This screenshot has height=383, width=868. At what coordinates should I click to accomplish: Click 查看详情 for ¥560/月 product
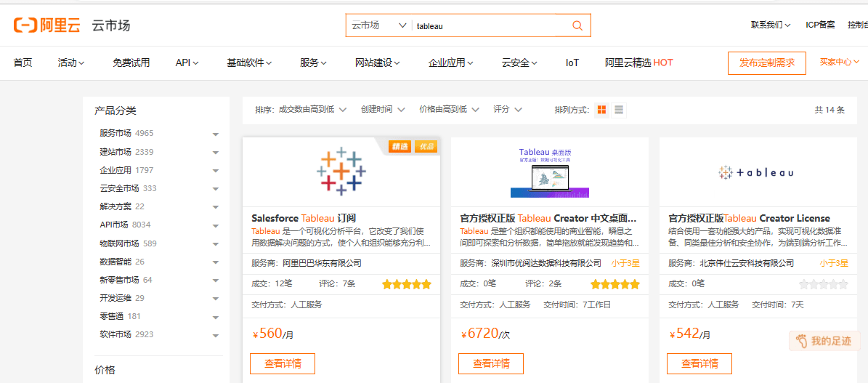283,363
